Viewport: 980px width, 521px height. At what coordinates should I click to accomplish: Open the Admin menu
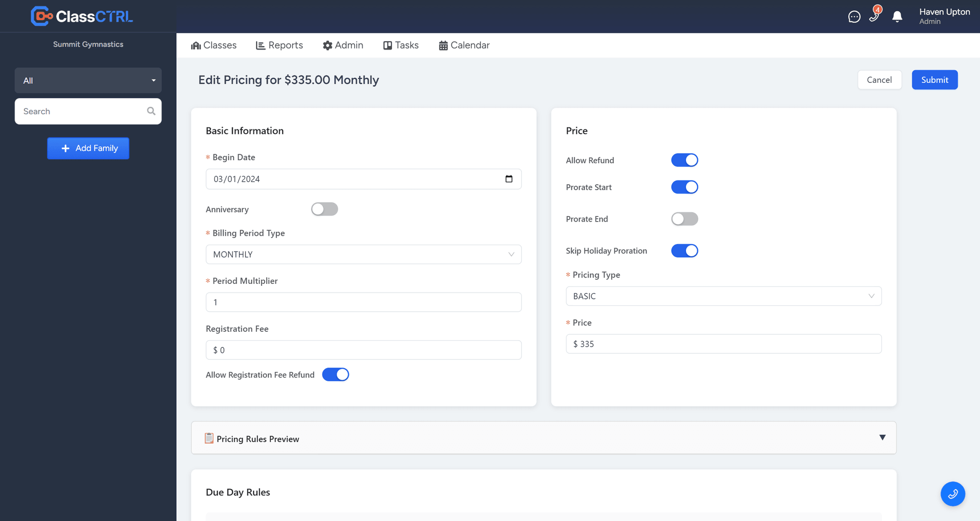(343, 46)
